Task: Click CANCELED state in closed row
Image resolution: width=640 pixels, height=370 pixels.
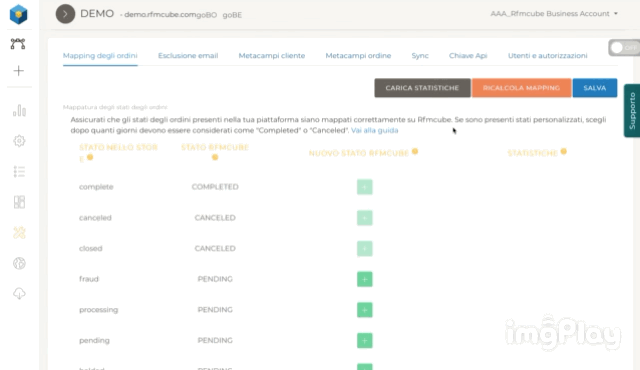Action: pos(215,248)
